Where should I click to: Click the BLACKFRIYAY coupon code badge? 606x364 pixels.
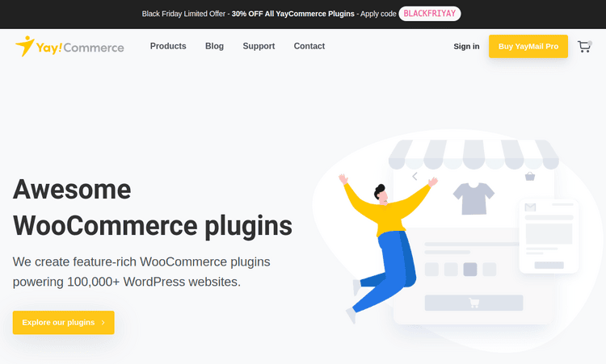click(430, 14)
